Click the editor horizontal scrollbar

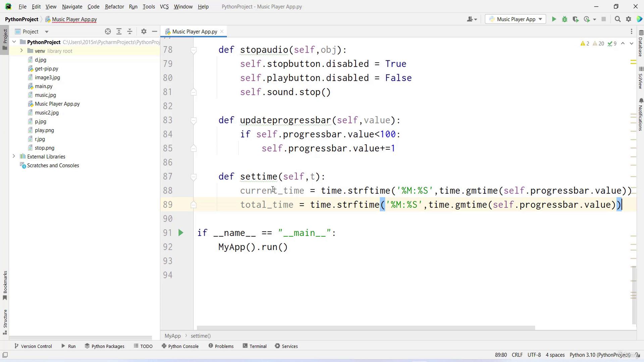click(x=366, y=328)
